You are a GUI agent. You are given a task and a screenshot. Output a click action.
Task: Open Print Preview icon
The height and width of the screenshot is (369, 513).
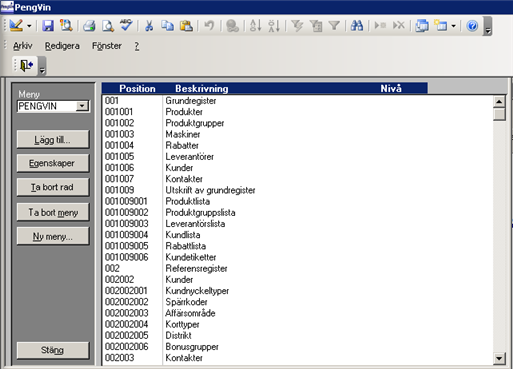tap(108, 26)
